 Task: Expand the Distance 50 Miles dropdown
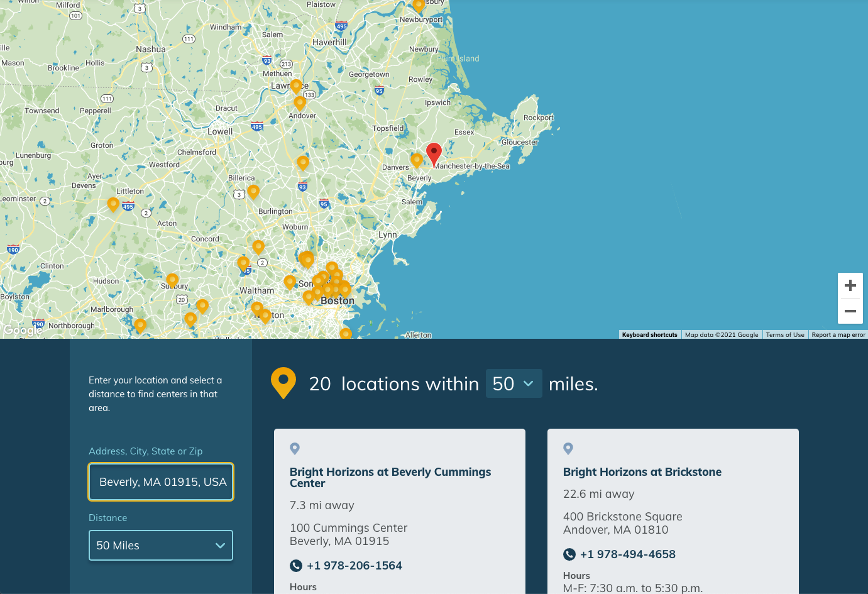[161, 545]
